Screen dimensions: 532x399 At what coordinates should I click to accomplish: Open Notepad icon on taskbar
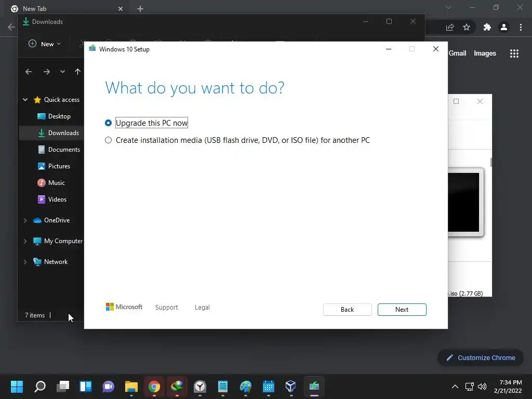[x=222, y=386]
